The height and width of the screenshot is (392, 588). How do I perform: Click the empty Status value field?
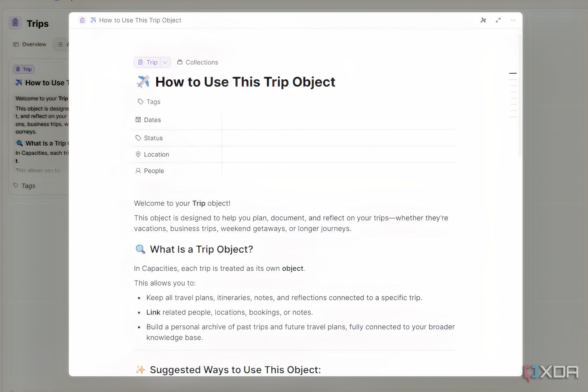tap(339, 138)
